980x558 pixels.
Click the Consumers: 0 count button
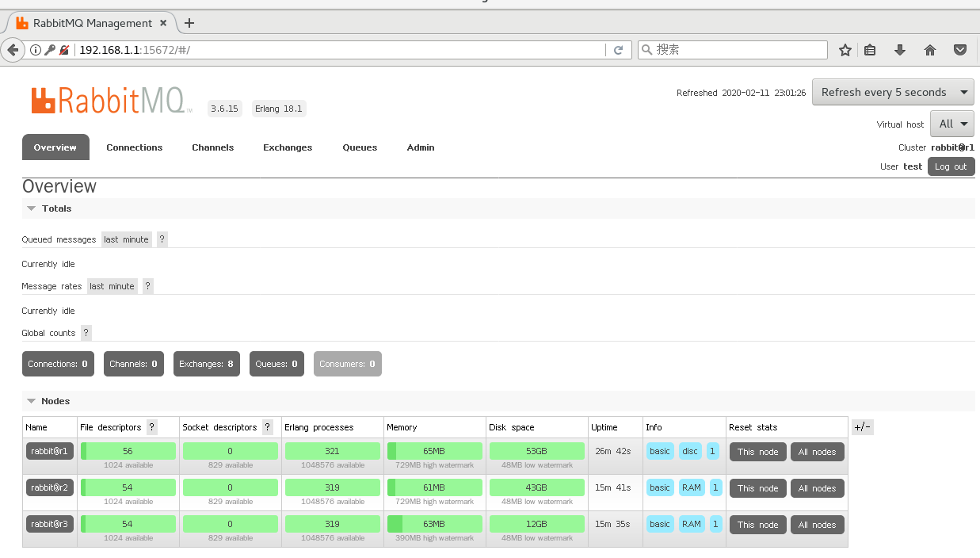pyautogui.click(x=348, y=364)
